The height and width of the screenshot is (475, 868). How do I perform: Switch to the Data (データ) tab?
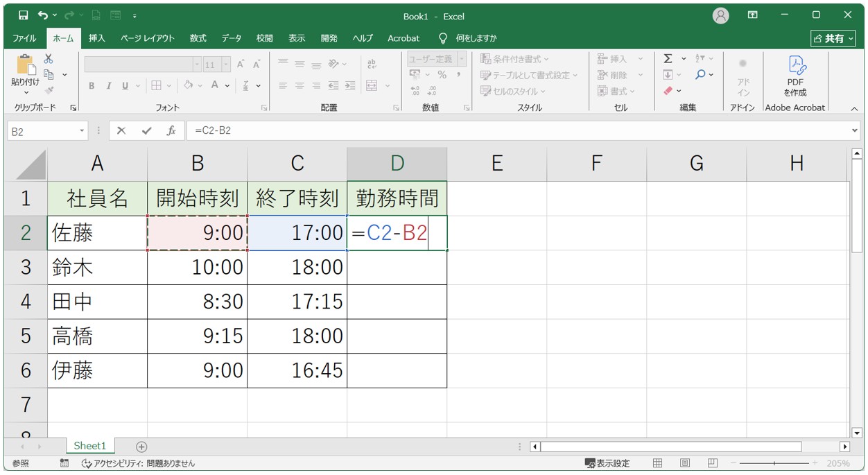click(232, 38)
